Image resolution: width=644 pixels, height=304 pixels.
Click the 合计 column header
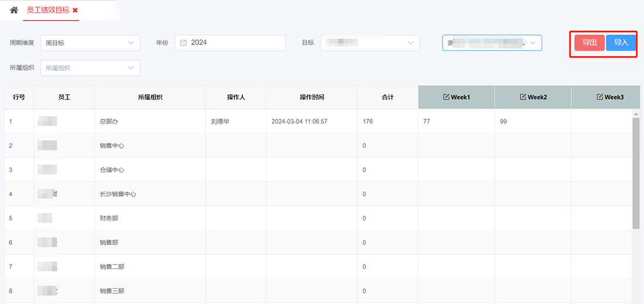point(387,97)
